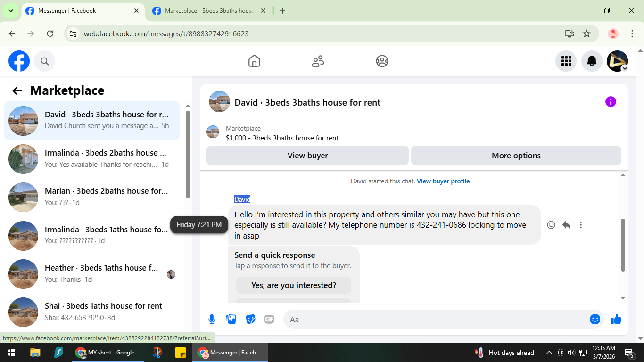Click the back arrow beside Marketplace

click(x=17, y=91)
